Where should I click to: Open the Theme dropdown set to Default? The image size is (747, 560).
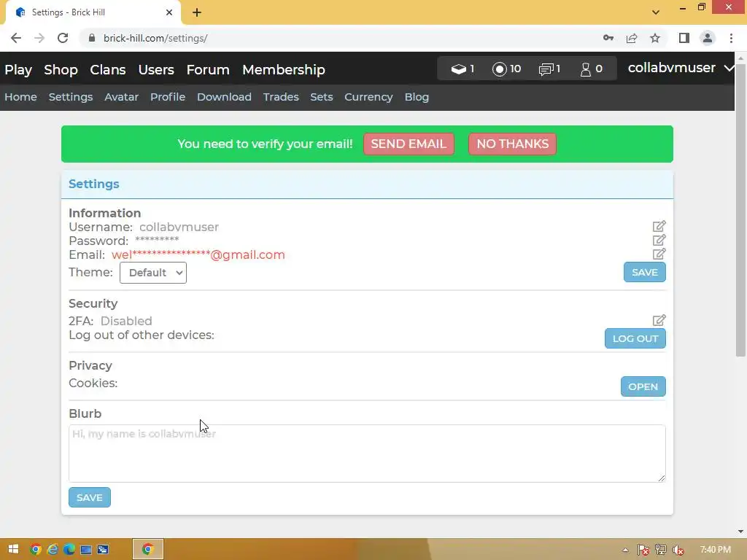(x=153, y=273)
